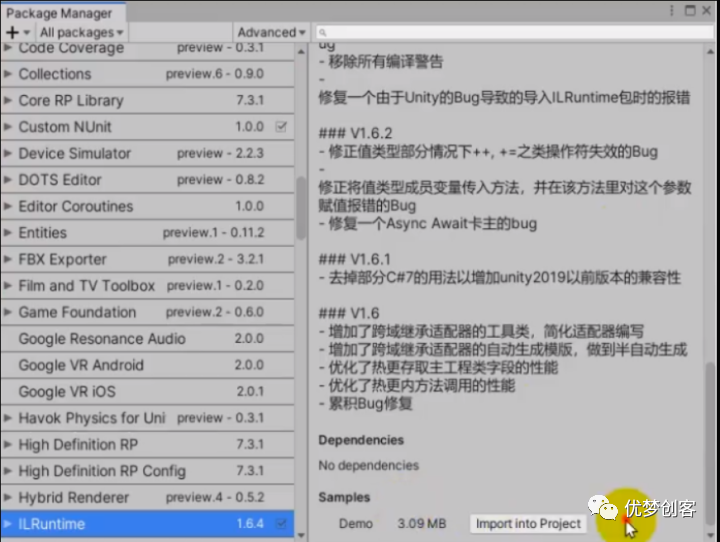720x542 pixels.
Task: Click the 3.09 MB sample size
Action: point(422,524)
